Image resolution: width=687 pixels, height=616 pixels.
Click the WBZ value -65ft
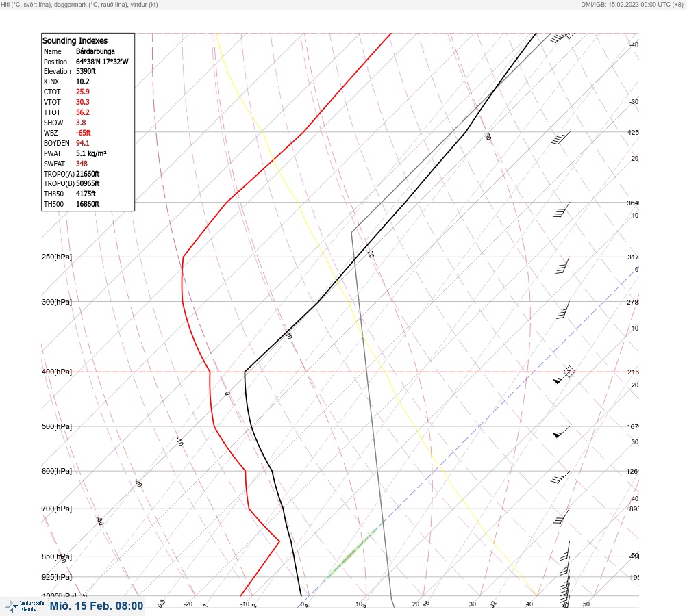[x=84, y=133]
